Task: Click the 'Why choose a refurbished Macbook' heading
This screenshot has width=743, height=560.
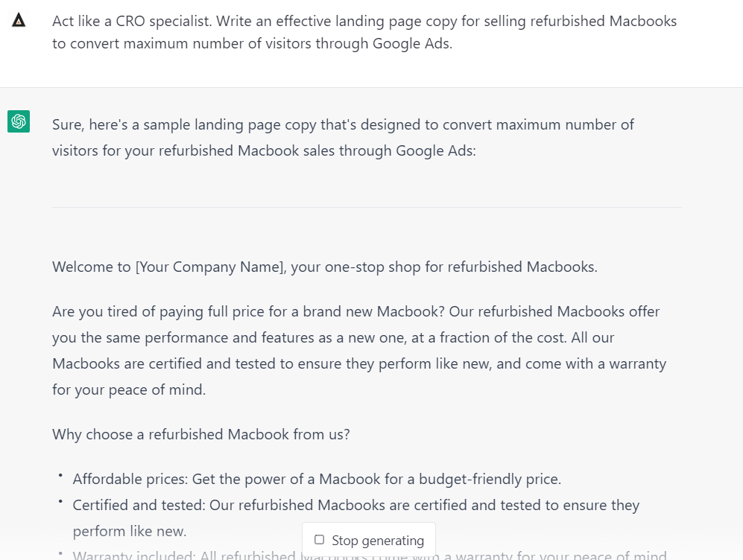Action: 200,434
